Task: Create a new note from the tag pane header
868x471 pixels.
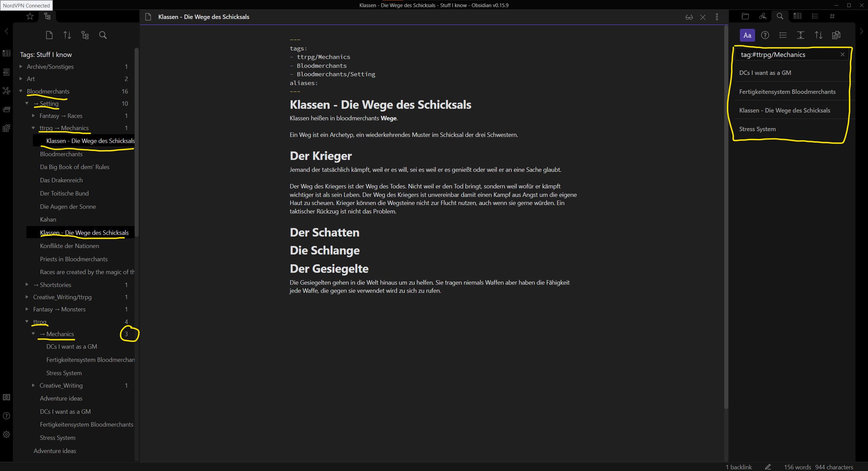Action: [49, 35]
